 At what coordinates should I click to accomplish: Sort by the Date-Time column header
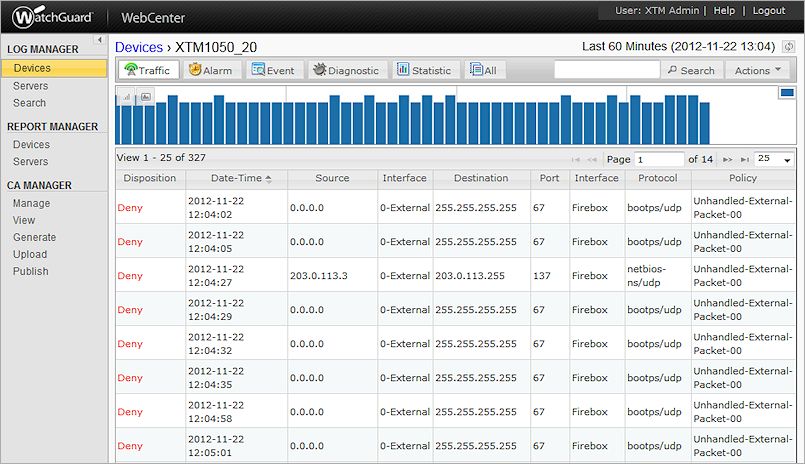click(235, 178)
